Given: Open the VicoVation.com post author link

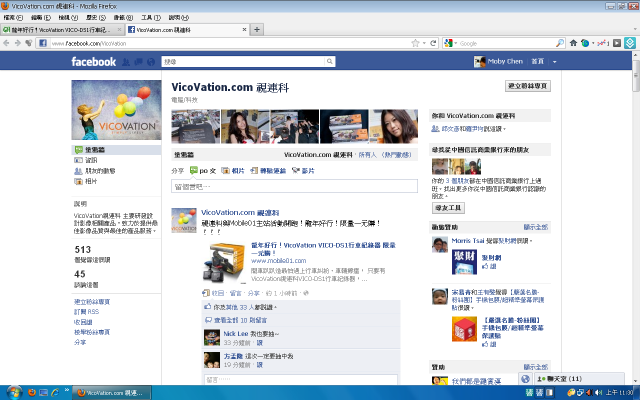Looking at the screenshot, I should (240, 213).
